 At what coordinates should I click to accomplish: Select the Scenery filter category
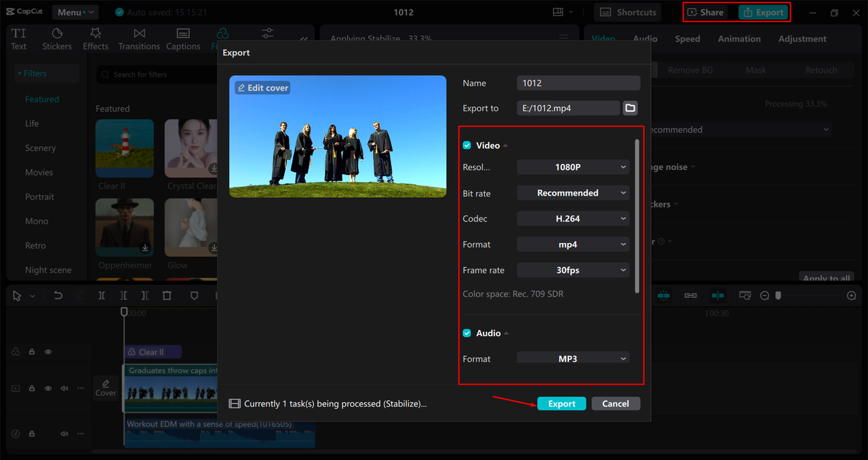click(41, 148)
